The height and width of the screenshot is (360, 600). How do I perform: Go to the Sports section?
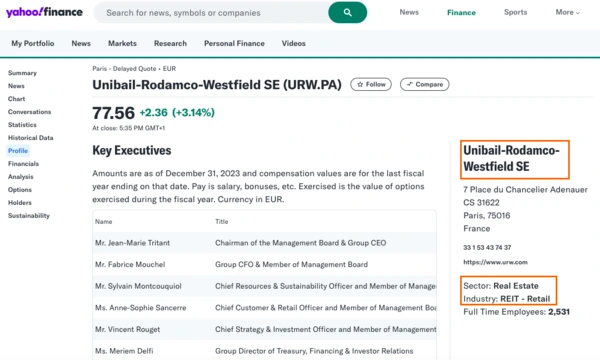click(x=515, y=12)
